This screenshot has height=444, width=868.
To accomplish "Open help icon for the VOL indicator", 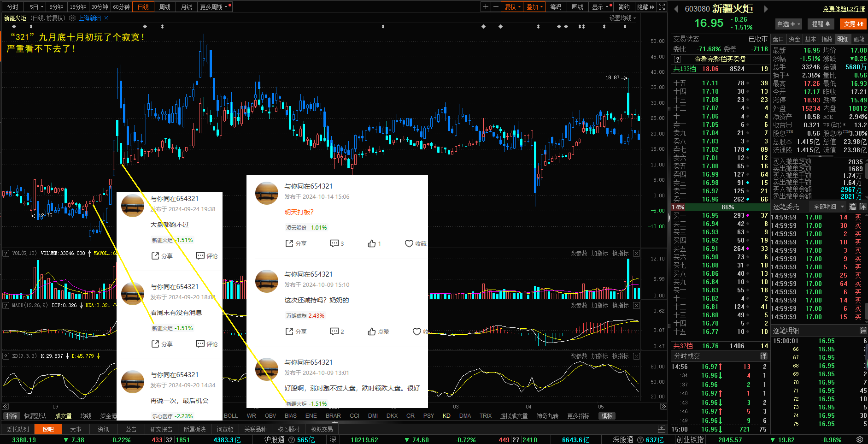I will [6, 253].
